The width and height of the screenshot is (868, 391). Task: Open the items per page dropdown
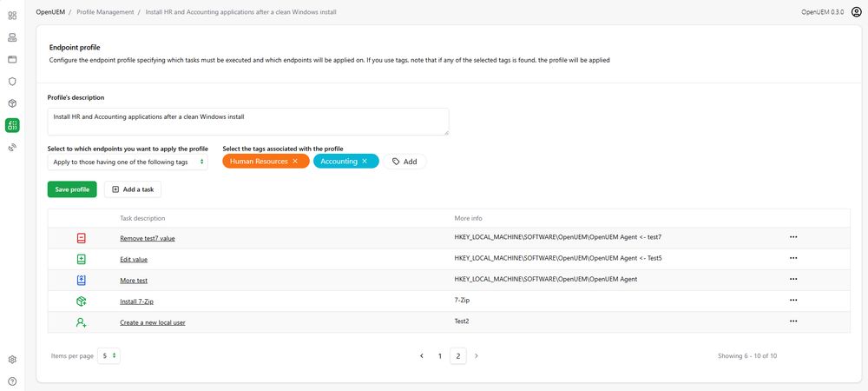(108, 355)
